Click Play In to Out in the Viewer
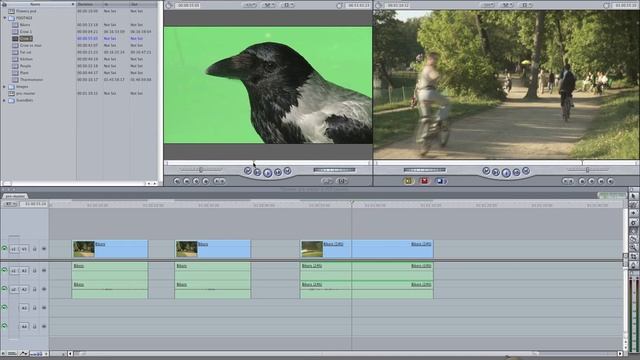Viewport: 640px width, 360px height. pyautogui.click(x=258, y=172)
